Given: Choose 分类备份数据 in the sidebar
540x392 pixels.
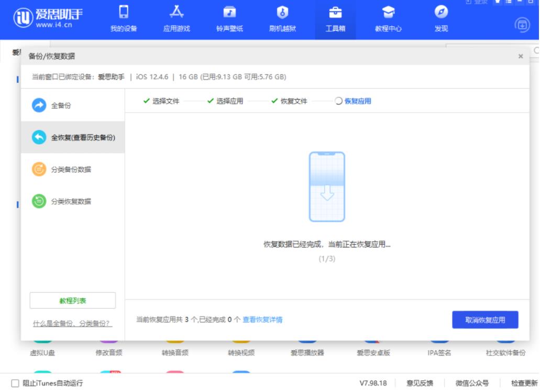Looking at the screenshot, I should click(71, 169).
